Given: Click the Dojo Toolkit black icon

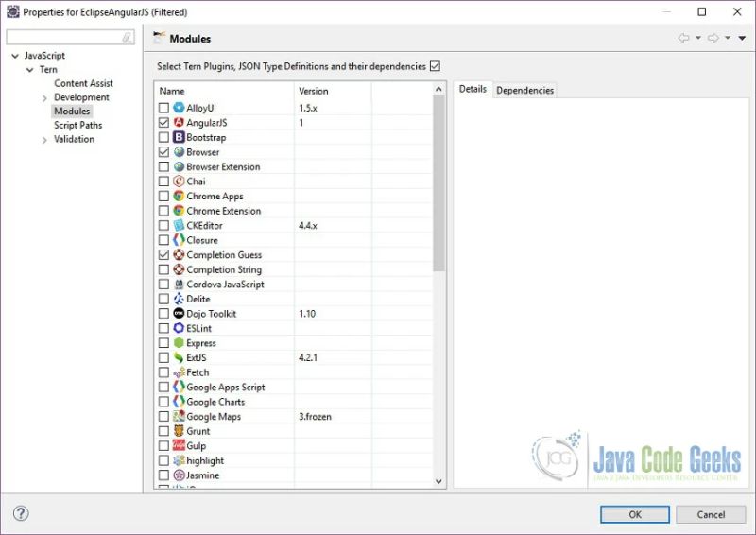Looking at the screenshot, I should 179,314.
